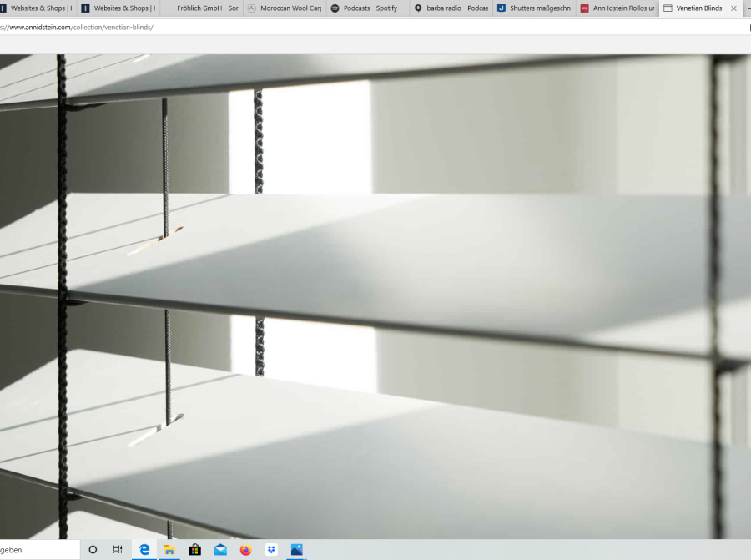Launch Firefox from the taskbar
Screen dimensions: 751x560
[245, 550]
